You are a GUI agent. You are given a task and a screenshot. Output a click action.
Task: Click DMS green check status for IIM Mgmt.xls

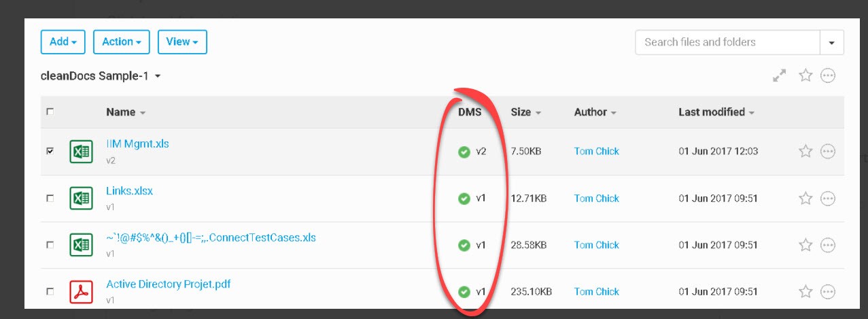tap(464, 152)
